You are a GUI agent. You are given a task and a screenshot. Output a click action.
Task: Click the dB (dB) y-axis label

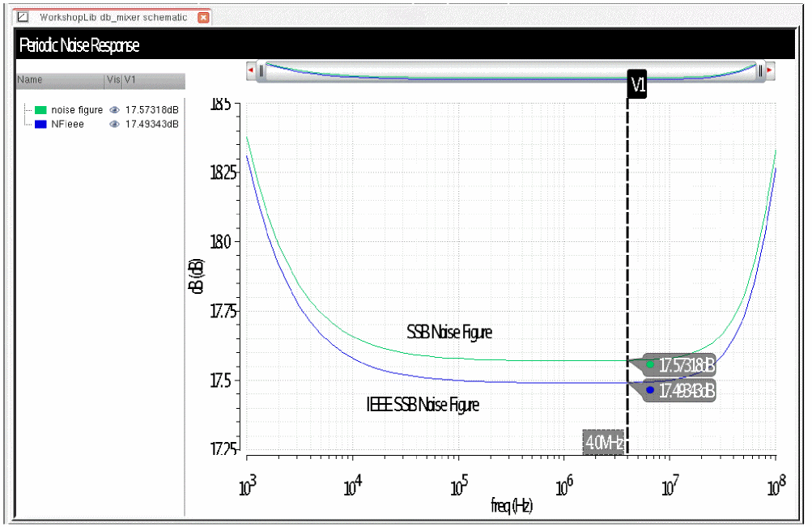pos(197,276)
